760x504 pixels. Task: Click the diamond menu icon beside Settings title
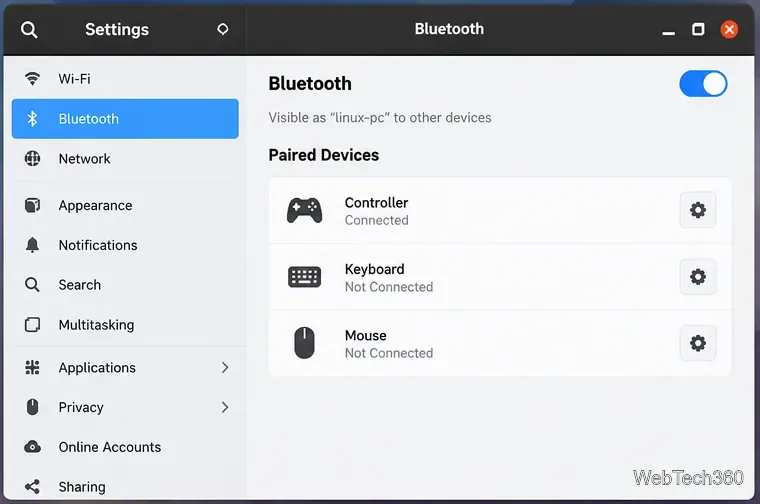pos(222,29)
